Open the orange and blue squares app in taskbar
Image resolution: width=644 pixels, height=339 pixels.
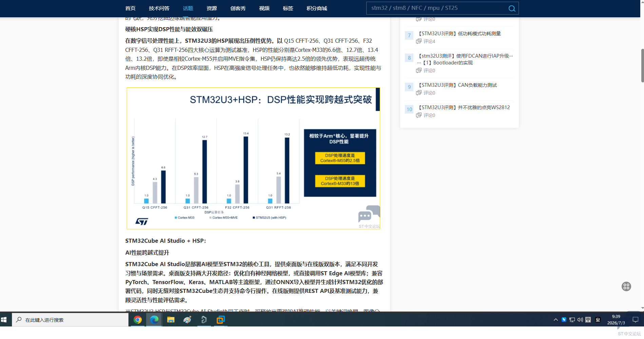click(x=220, y=320)
